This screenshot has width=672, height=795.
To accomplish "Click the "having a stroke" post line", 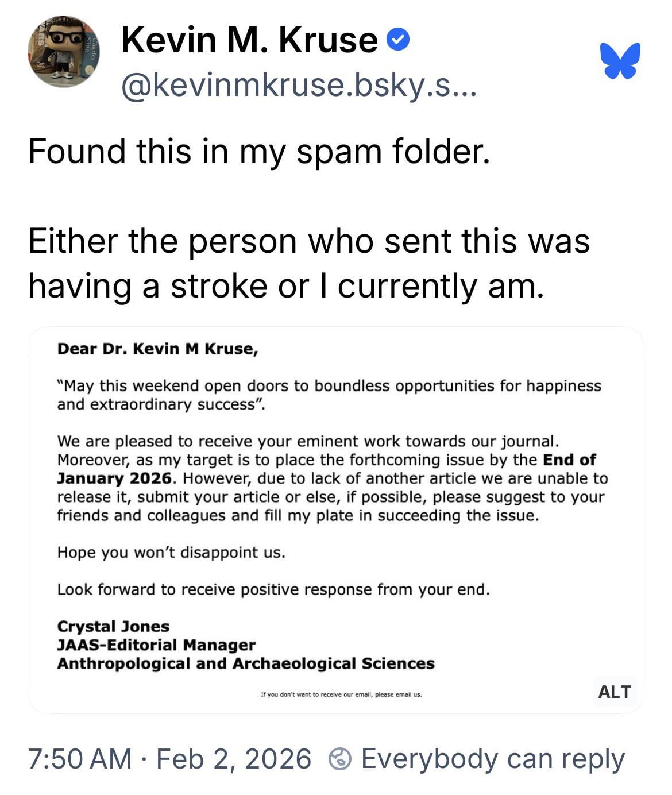I will pos(285,285).
